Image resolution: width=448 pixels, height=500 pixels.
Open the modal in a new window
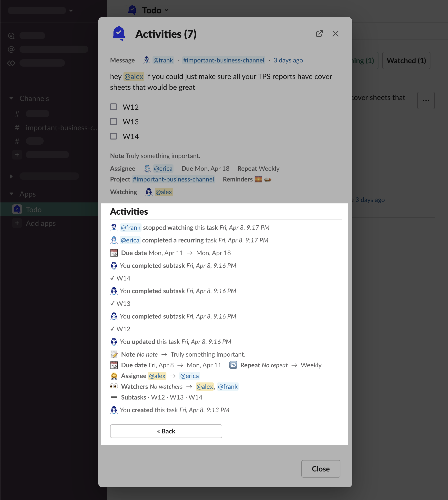click(x=319, y=34)
